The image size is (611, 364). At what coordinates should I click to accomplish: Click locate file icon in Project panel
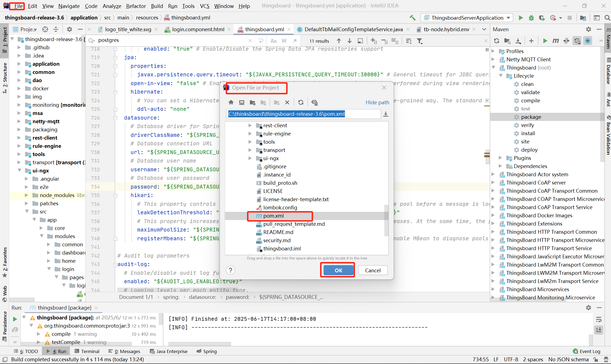click(x=45, y=29)
